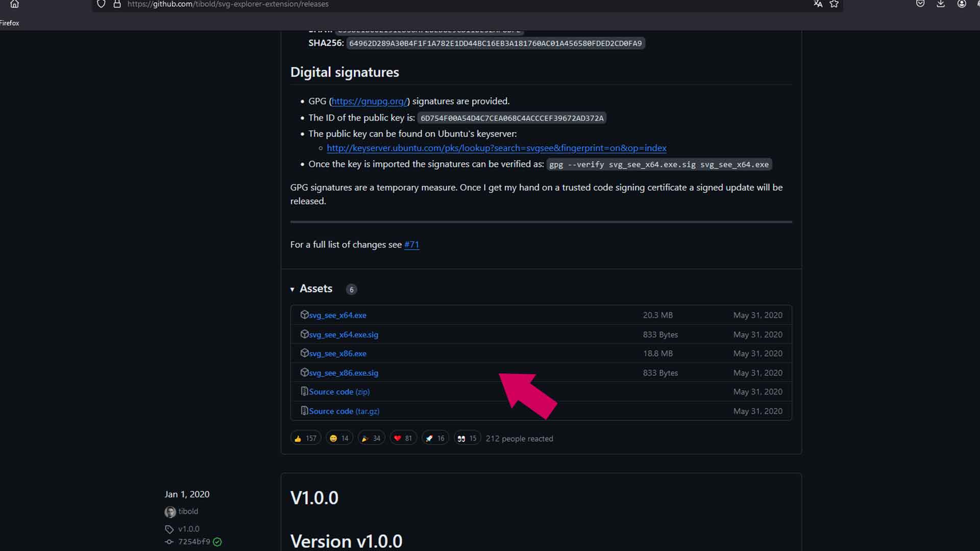Click the file icon beside Source code (tar.gz)
980x551 pixels.
304,411
